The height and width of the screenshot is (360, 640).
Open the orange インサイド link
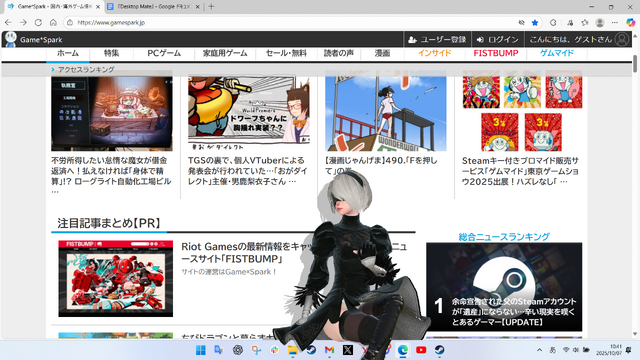(434, 53)
